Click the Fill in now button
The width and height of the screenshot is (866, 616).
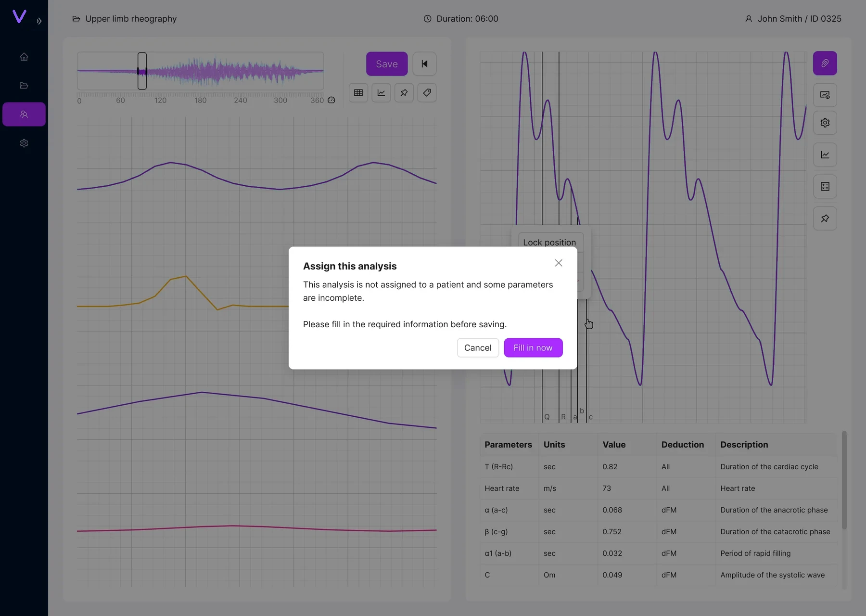pyautogui.click(x=533, y=348)
